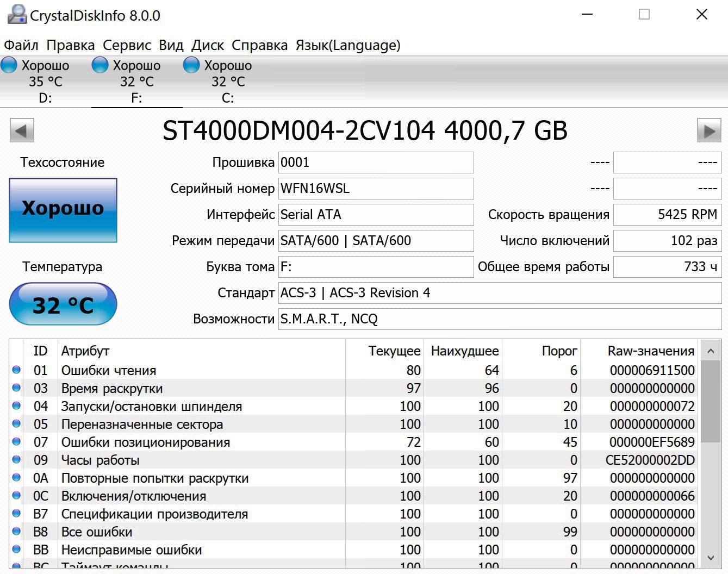728x574 pixels.
Task: Click raw value 000000000066
Action: (652, 496)
